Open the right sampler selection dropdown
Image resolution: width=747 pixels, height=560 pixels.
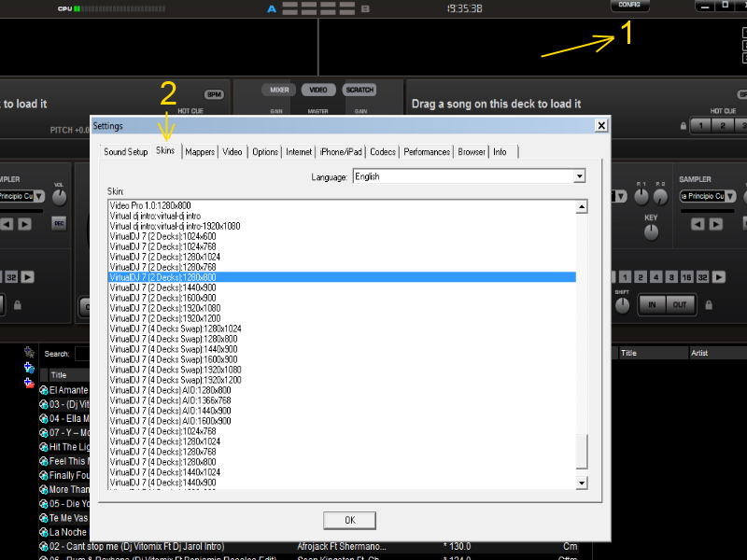[730, 196]
